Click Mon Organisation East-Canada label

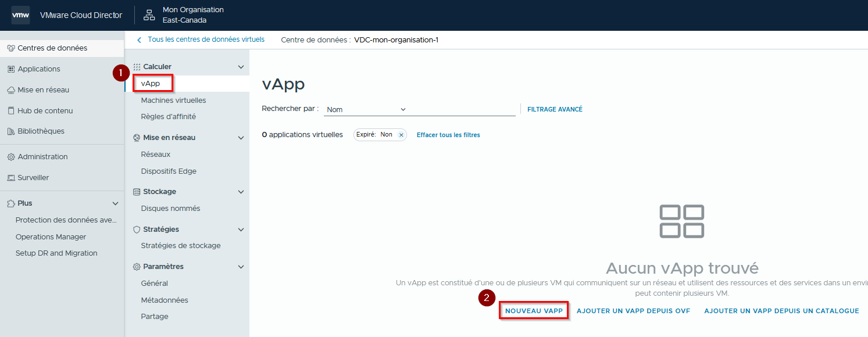coord(193,15)
